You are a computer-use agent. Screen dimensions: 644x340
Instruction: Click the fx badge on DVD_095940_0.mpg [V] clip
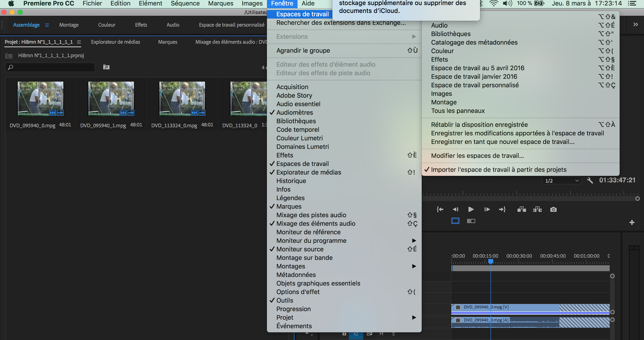pyautogui.click(x=458, y=307)
